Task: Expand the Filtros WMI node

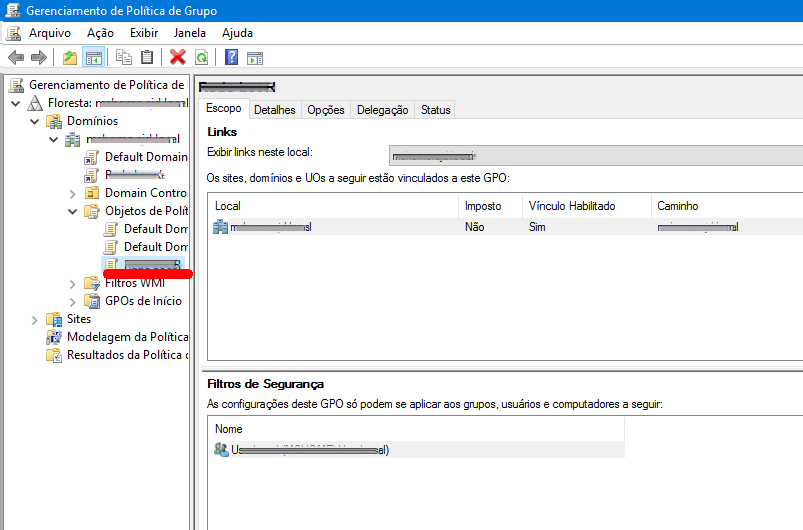Action: pos(73,283)
